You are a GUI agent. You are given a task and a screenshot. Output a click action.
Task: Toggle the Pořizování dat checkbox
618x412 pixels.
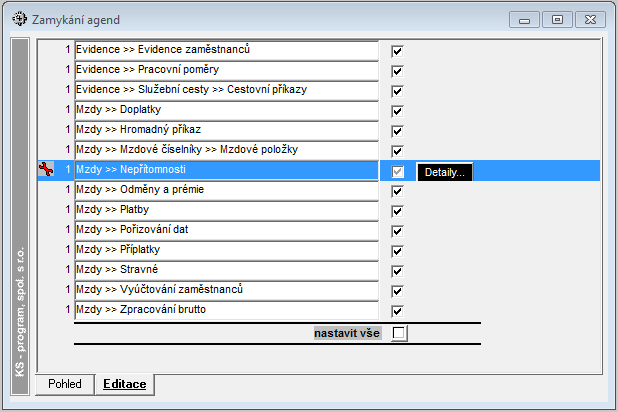point(397,231)
